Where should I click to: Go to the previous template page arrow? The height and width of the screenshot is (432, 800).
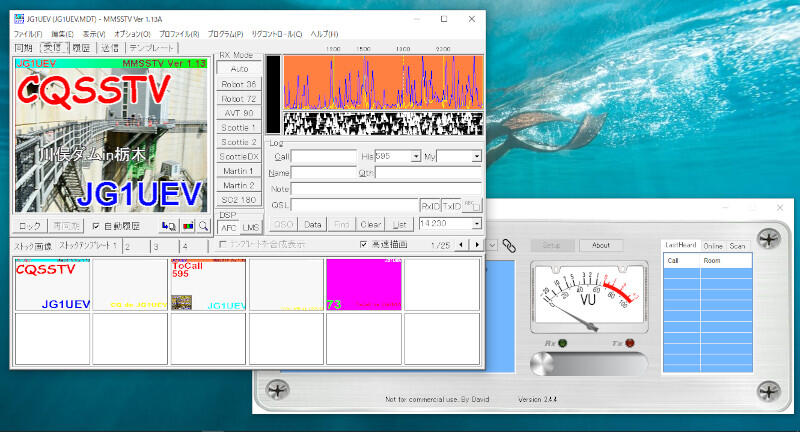coord(461,245)
